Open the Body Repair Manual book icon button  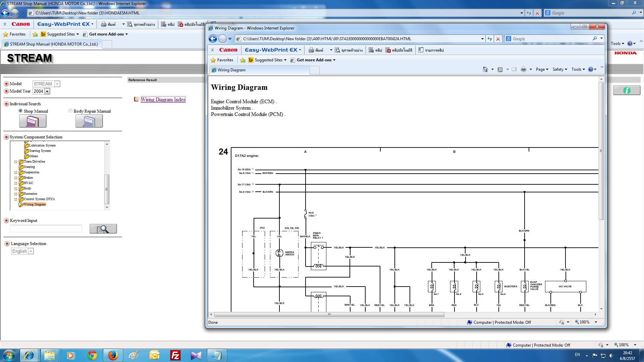tap(89, 121)
